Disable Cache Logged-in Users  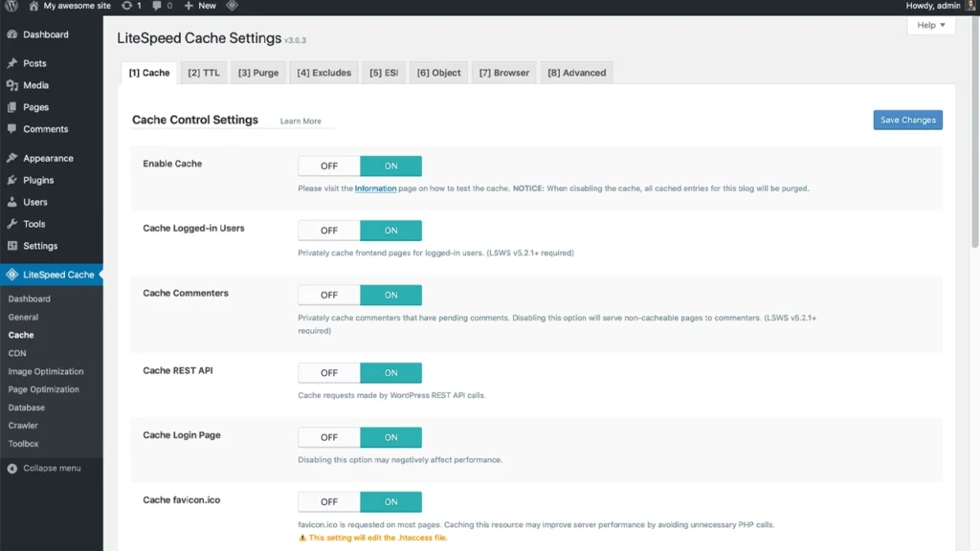point(328,230)
